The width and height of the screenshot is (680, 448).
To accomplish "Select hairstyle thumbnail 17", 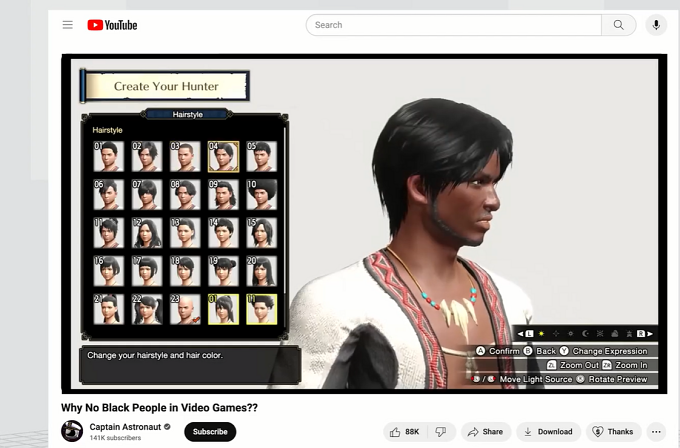I will click(x=147, y=271).
